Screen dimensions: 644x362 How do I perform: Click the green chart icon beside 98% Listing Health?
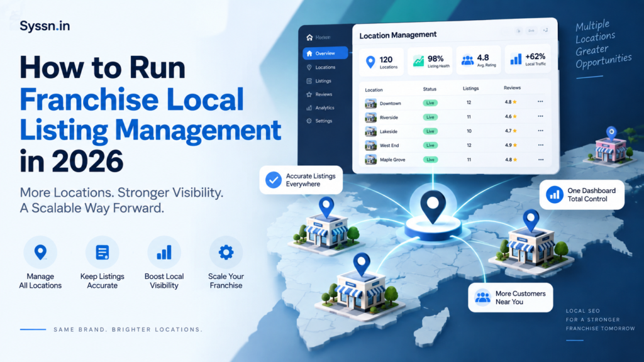[x=418, y=61]
